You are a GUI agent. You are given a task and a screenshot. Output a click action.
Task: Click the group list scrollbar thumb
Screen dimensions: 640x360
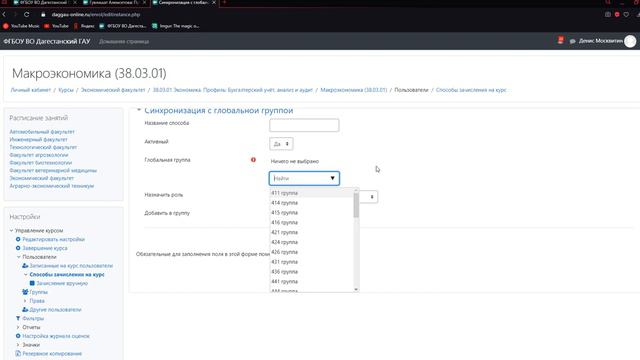356,205
